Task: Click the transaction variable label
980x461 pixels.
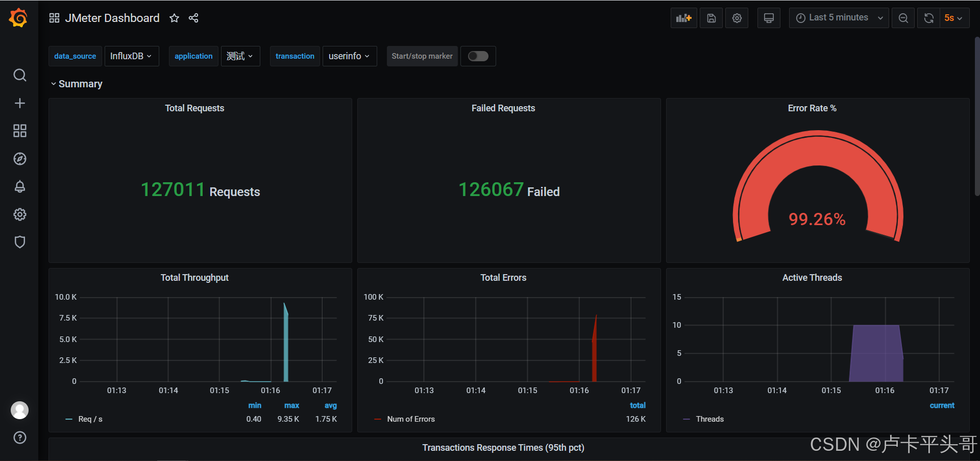Action: 295,56
